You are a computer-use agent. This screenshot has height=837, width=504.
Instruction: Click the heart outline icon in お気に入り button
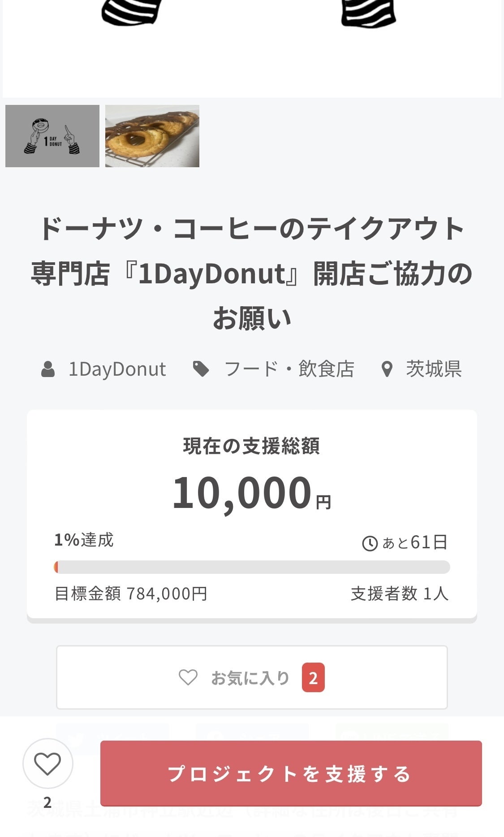coord(188,677)
